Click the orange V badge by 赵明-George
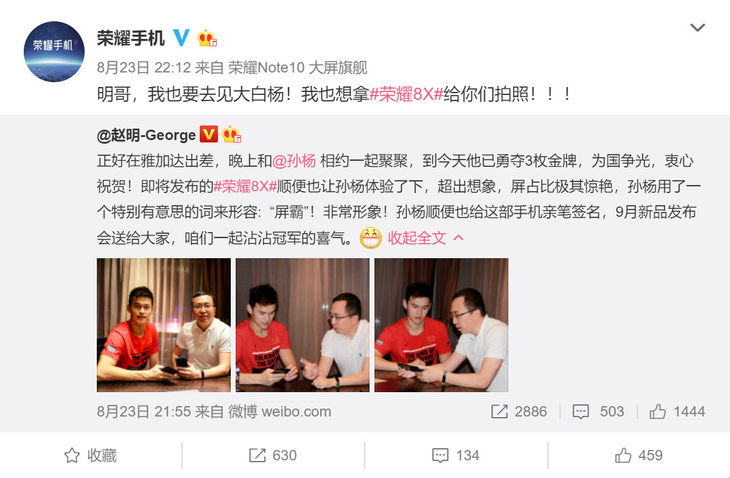 (x=209, y=135)
